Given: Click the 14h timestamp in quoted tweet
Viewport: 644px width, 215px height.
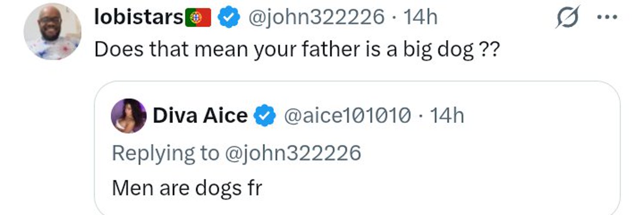Looking at the screenshot, I should (x=447, y=116).
